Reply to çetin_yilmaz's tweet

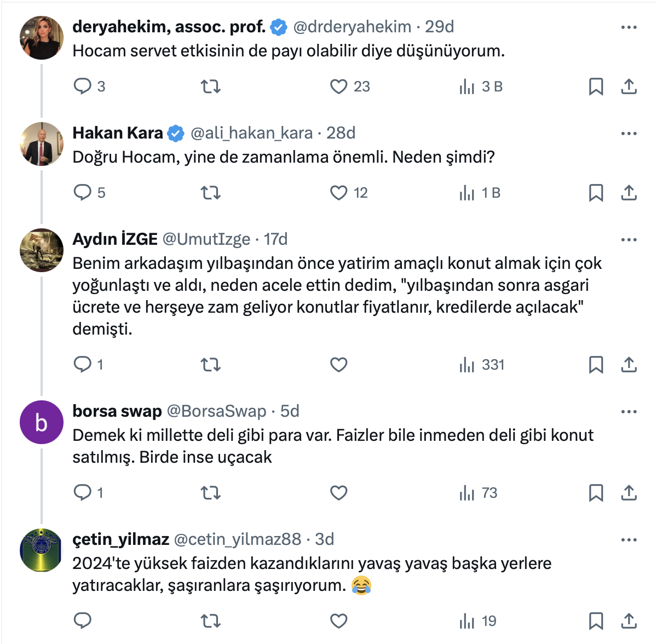click(x=83, y=621)
